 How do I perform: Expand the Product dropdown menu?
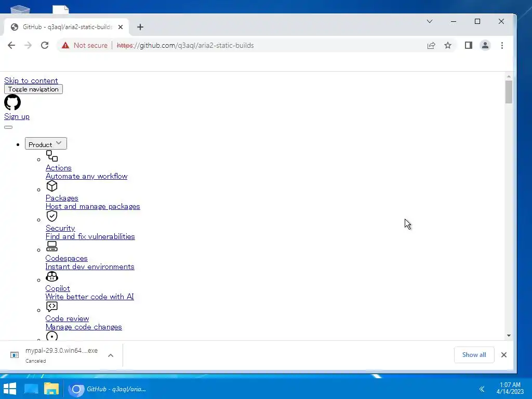pyautogui.click(x=46, y=143)
